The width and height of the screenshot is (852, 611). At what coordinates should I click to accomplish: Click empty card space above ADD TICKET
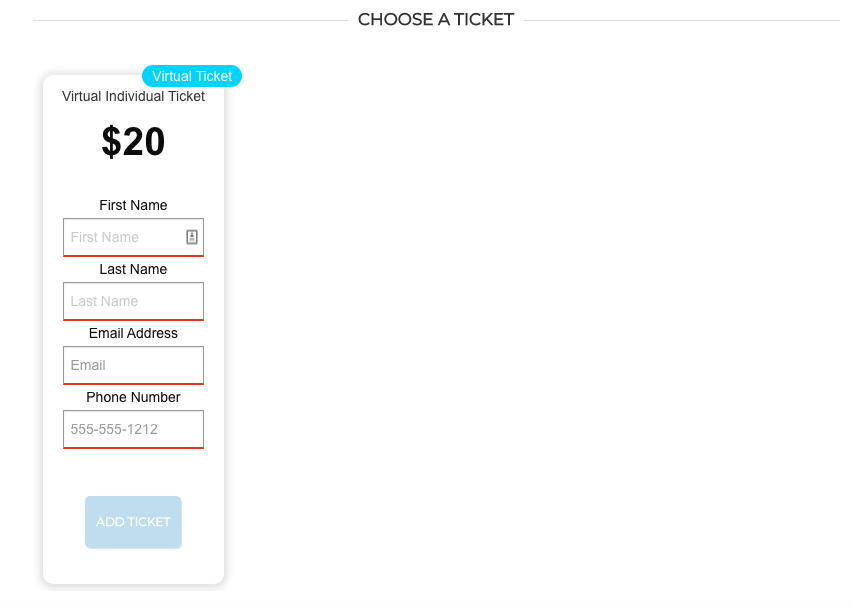(x=133, y=472)
